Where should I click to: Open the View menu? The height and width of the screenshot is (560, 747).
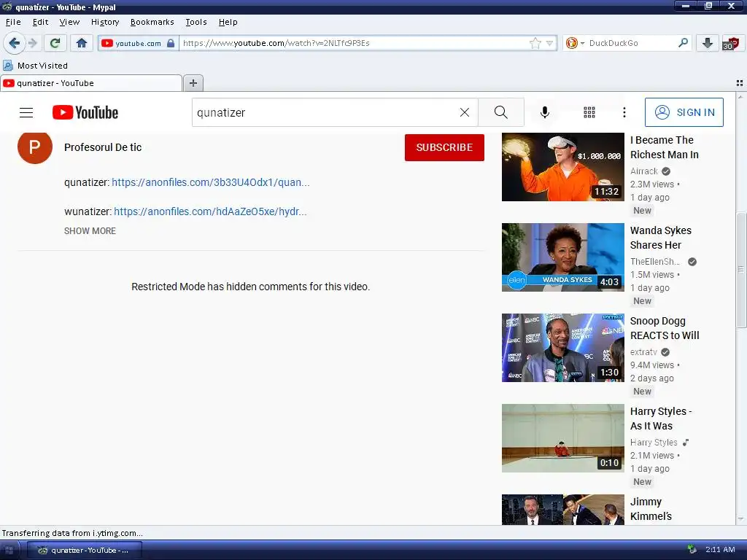[69, 22]
